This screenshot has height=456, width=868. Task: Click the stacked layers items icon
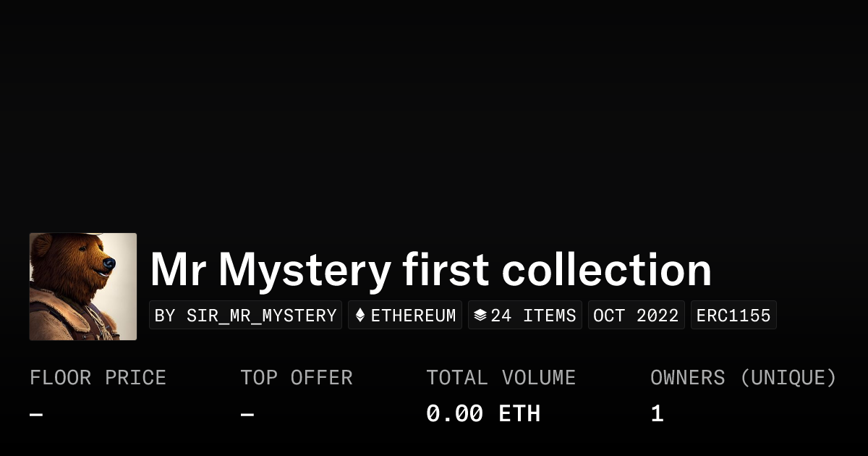click(480, 316)
